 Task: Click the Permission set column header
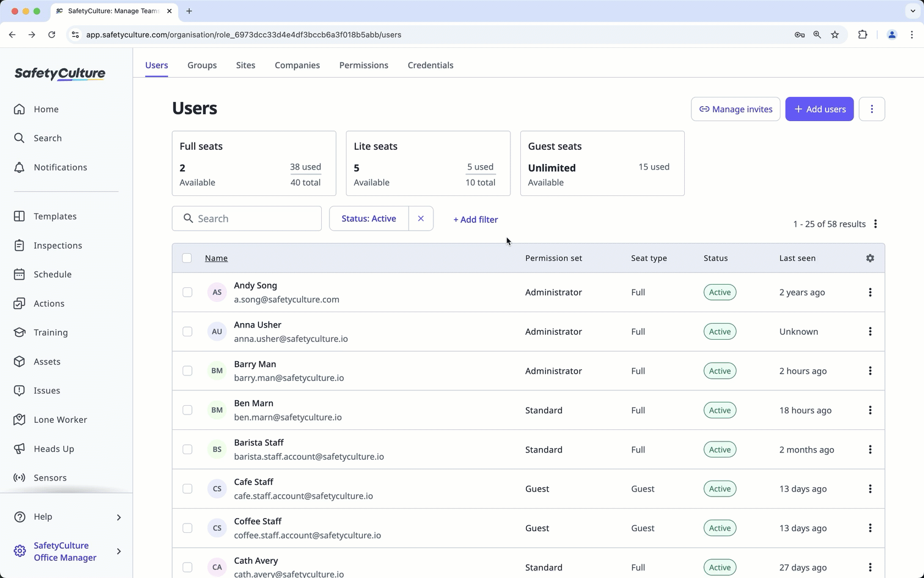pos(553,258)
